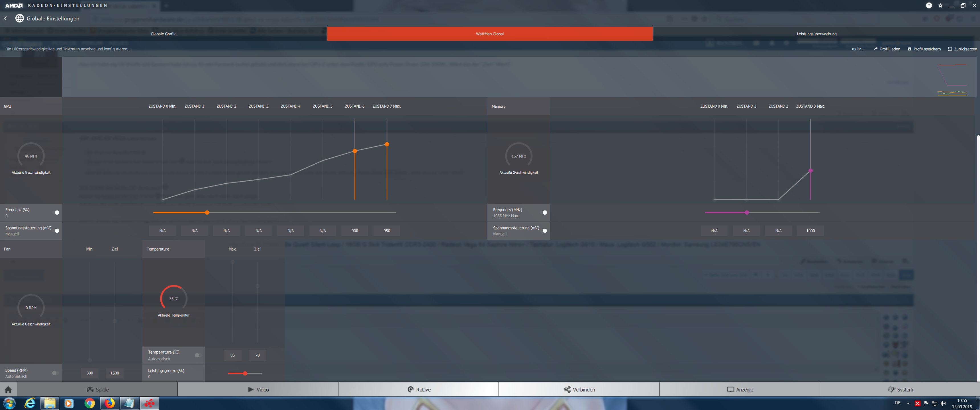Click the GPU Frequenz slider handle
The image size is (980, 410).
207,213
